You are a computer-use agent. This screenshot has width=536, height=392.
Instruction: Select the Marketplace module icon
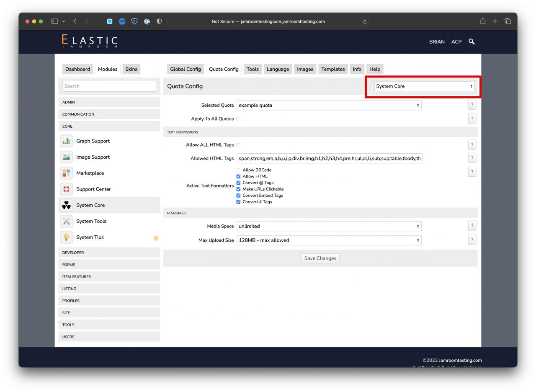pos(67,173)
